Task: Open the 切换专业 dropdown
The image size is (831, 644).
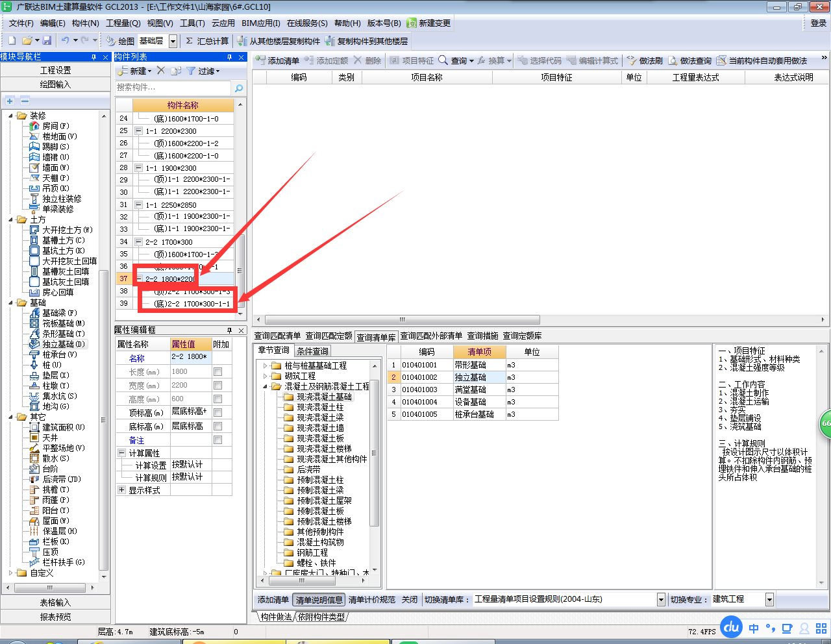Action: pyautogui.click(x=769, y=600)
